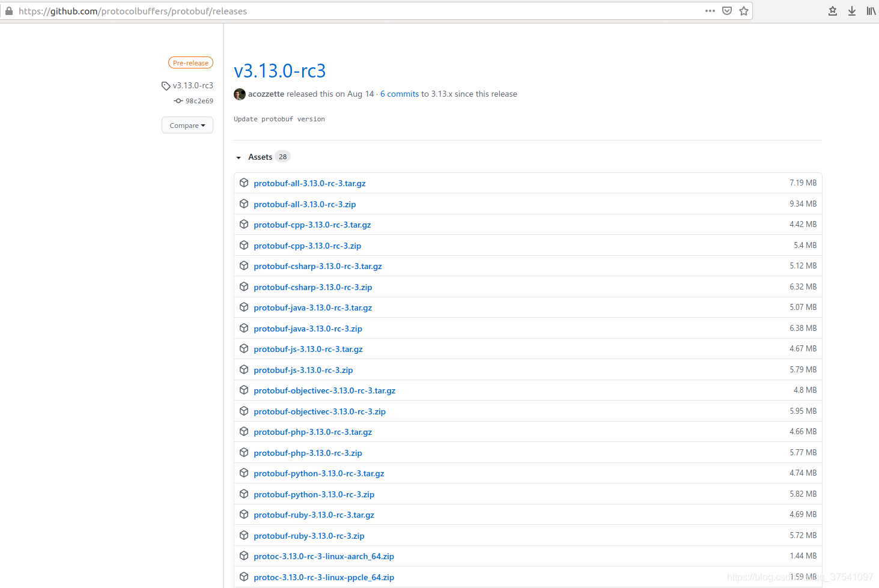Click the Pre-release status badge
Screen dimensions: 879x588
point(190,62)
